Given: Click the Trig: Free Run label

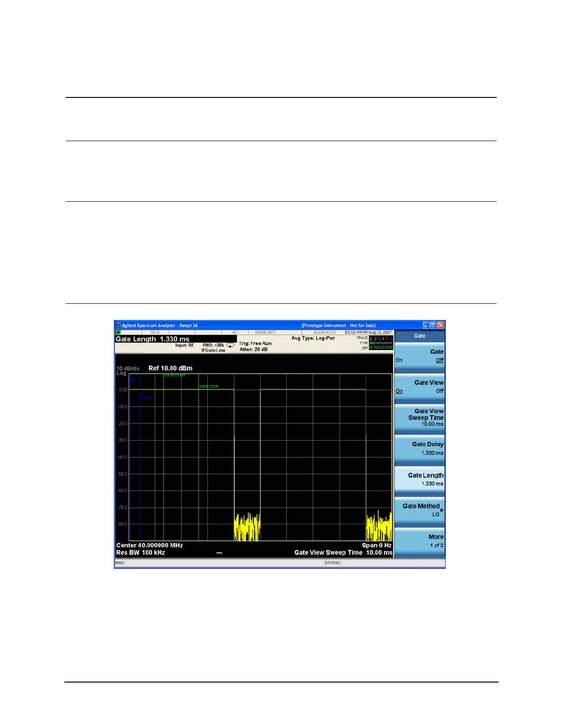Looking at the screenshot, I should (x=255, y=343).
